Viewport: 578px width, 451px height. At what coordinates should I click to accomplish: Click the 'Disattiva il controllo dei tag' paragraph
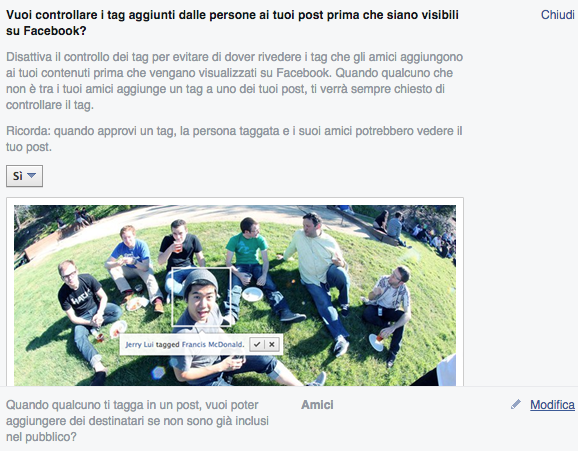click(234, 81)
